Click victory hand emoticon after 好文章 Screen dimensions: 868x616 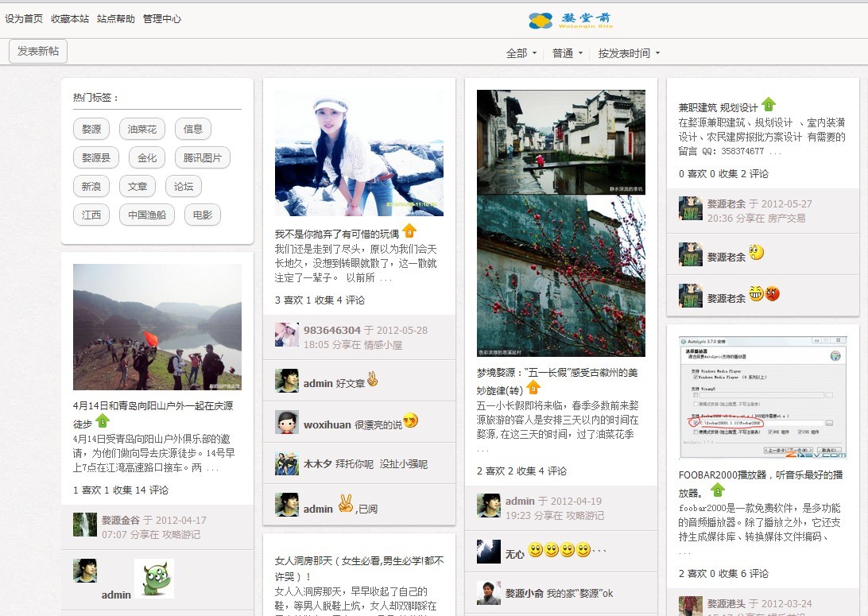[x=373, y=379]
